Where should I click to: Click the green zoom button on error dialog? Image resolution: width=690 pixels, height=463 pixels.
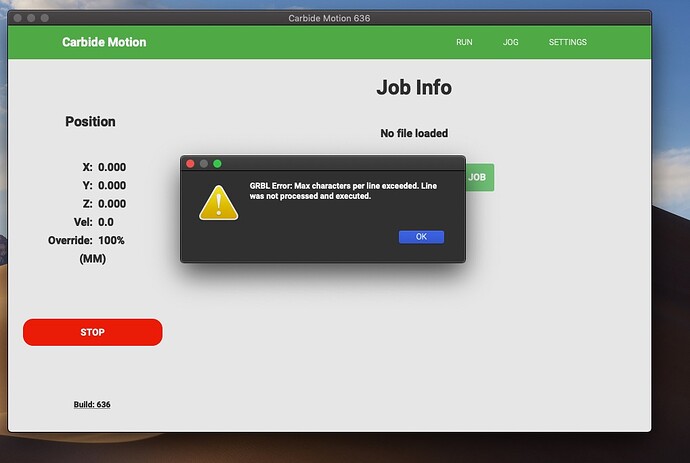[217, 164]
